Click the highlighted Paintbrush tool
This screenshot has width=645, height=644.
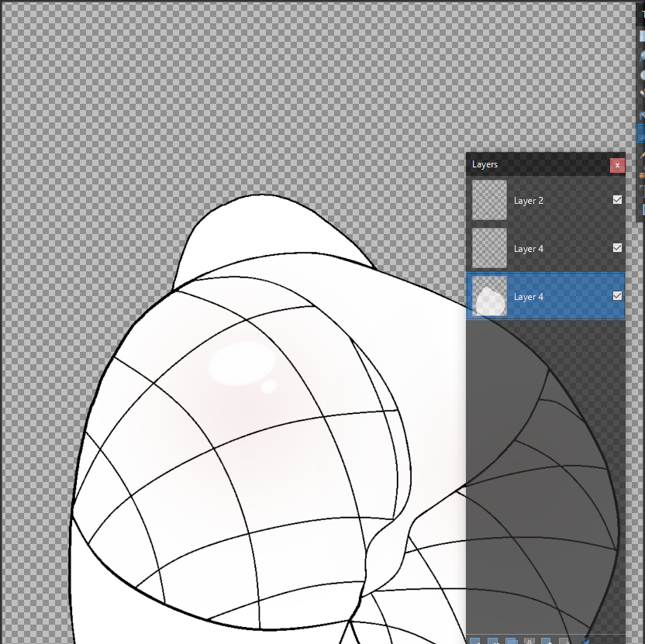642,133
